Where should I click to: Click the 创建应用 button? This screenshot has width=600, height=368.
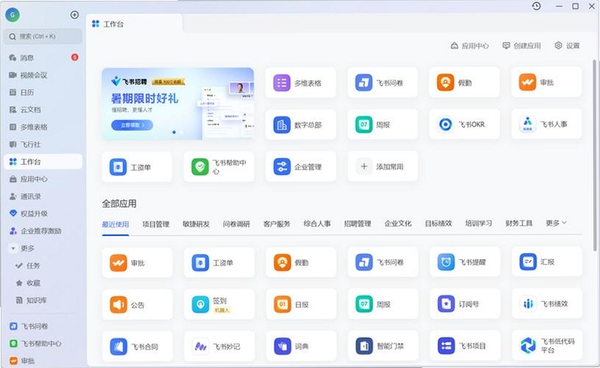tap(522, 46)
